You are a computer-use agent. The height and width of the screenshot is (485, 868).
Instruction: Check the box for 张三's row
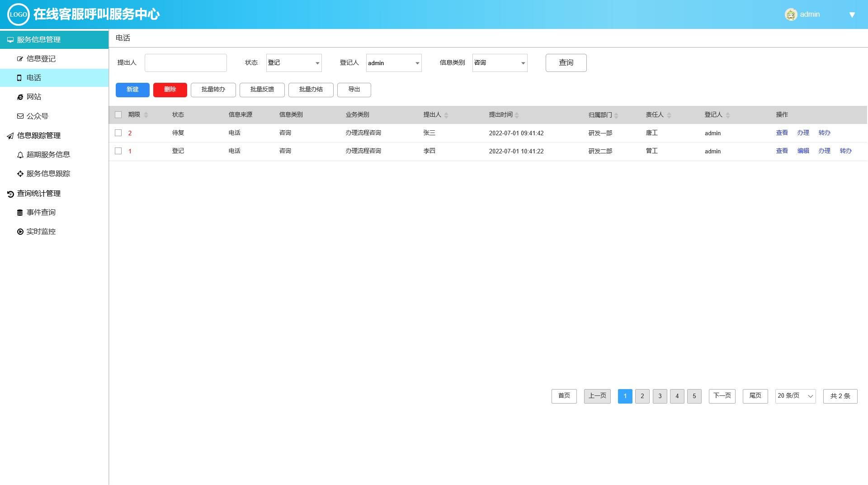[118, 133]
